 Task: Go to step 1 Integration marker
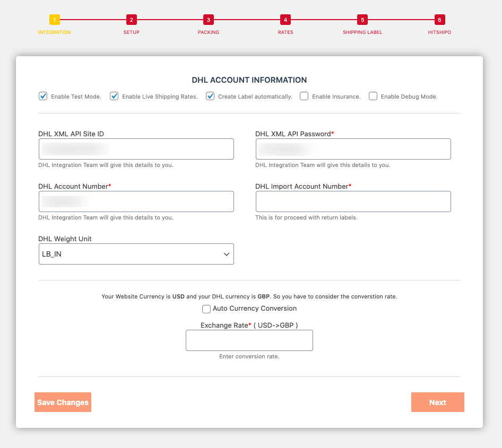55,20
